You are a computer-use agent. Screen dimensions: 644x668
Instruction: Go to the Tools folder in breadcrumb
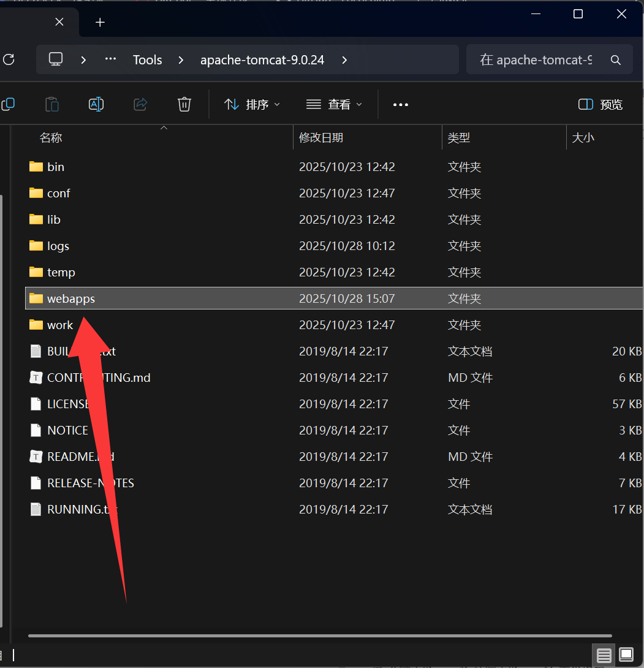coord(148,60)
